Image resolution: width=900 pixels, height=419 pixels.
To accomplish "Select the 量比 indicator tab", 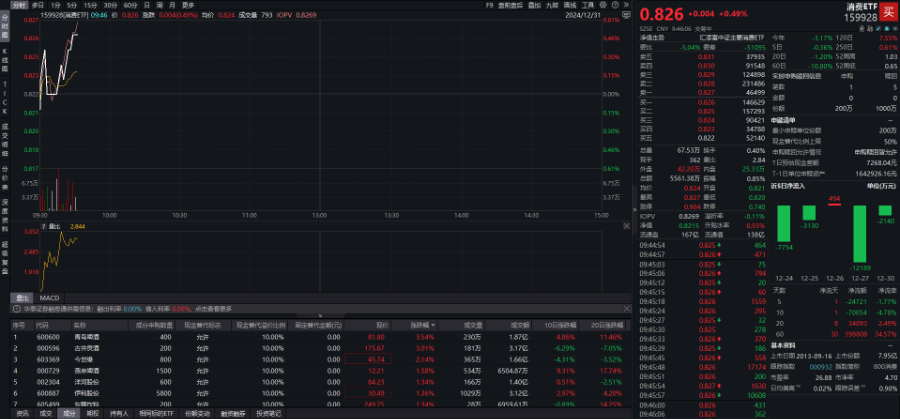I will [21, 297].
